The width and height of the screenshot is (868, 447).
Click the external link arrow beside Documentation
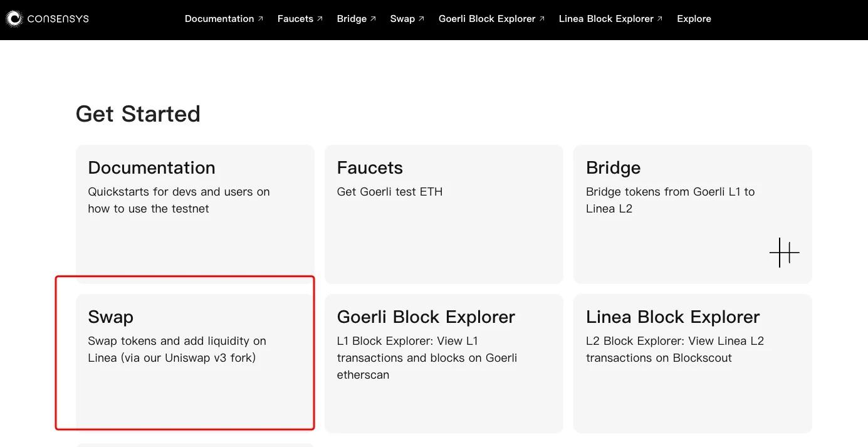260,17
